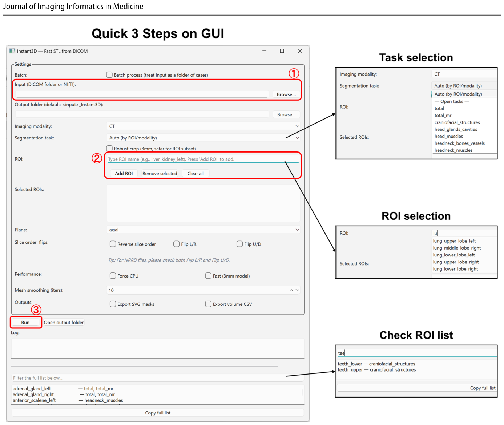Decrease mesh smoothing iterations with down arrow

[298, 290]
